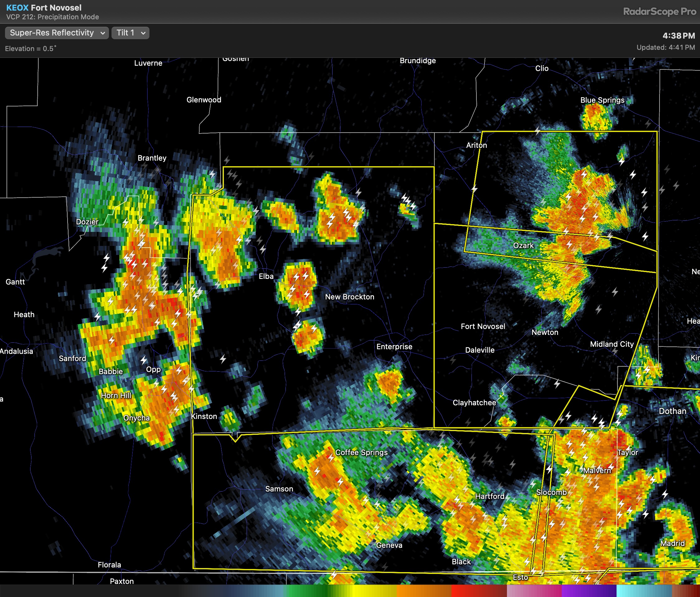Click the Glenwood city label
The image size is (700, 597).
pos(204,100)
